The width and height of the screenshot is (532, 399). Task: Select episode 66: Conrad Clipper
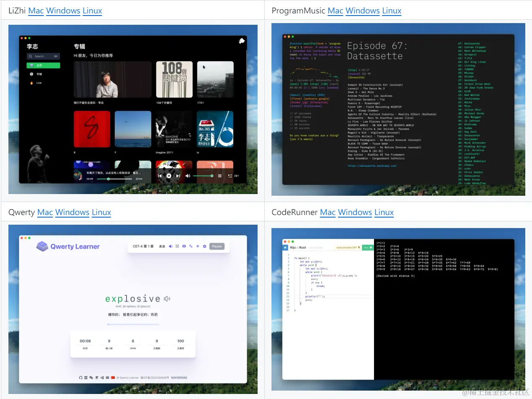pos(472,47)
